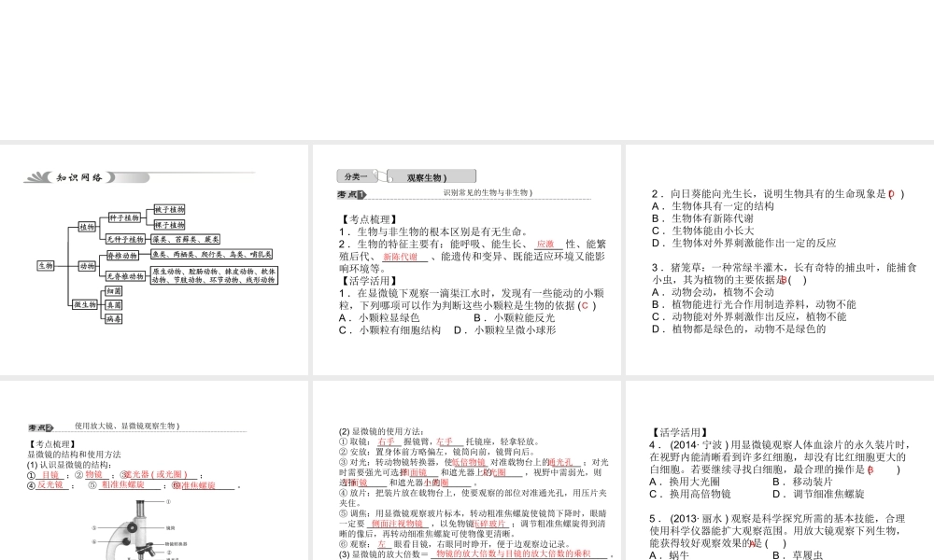The height and width of the screenshot is (560, 934).
Task: Click the red answer 新陈代谢
Action: [x=401, y=257]
